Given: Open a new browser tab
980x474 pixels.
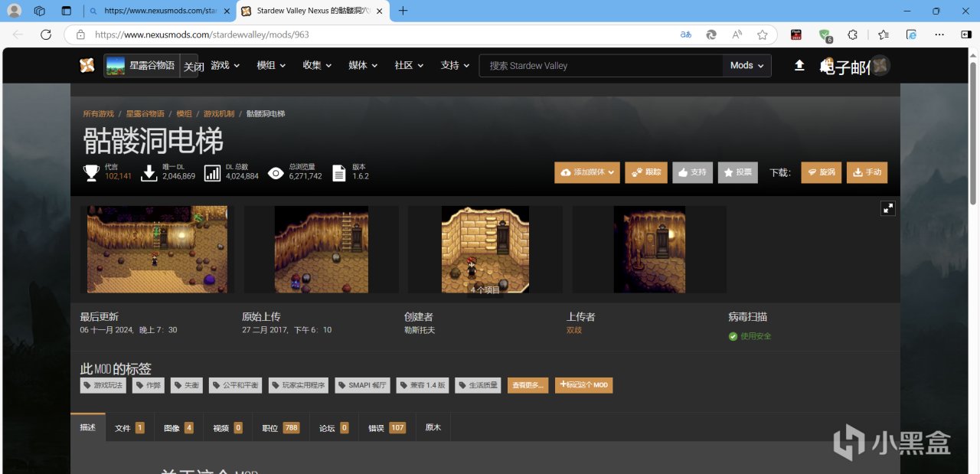Looking at the screenshot, I should click(403, 11).
